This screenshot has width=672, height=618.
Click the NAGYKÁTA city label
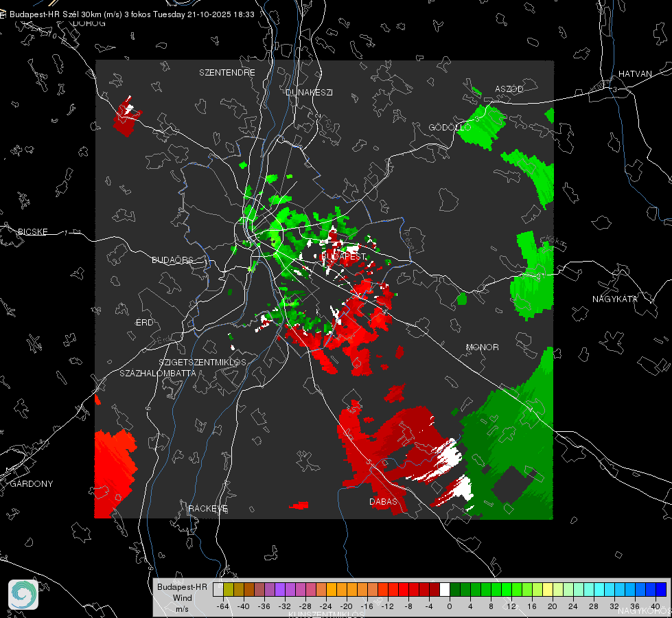[615, 299]
